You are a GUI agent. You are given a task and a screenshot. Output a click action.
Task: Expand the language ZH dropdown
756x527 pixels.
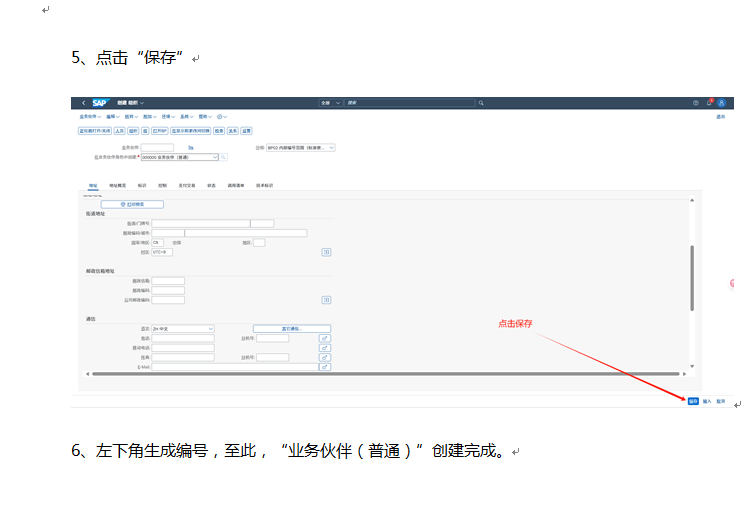210,328
